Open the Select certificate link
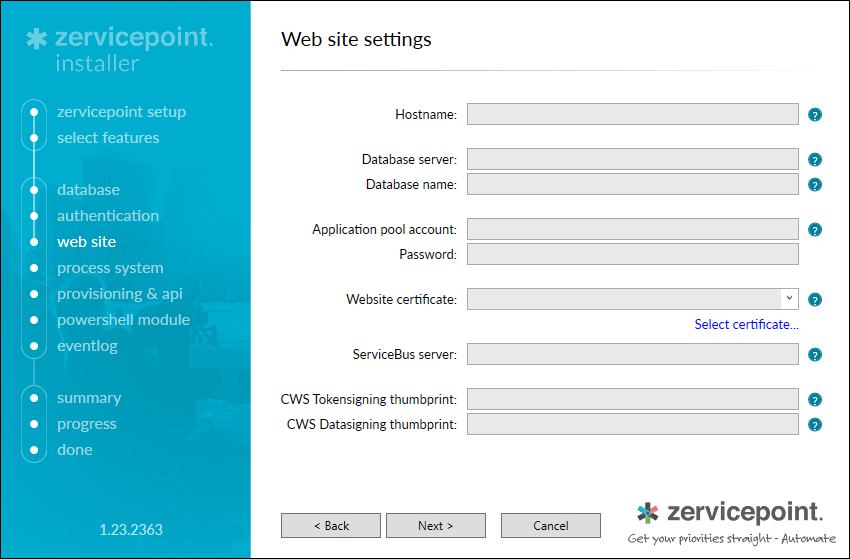Viewport: 850px width, 559px height. click(746, 324)
